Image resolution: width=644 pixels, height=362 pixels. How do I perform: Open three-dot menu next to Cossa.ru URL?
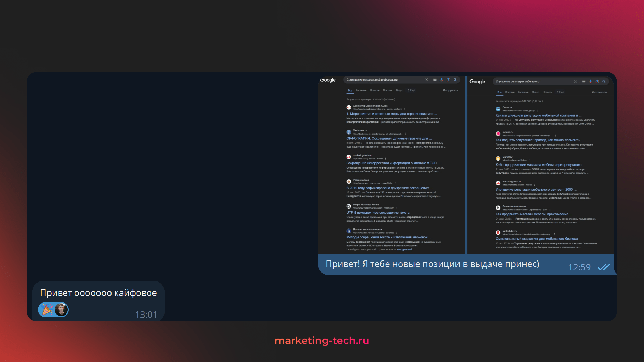click(537, 111)
